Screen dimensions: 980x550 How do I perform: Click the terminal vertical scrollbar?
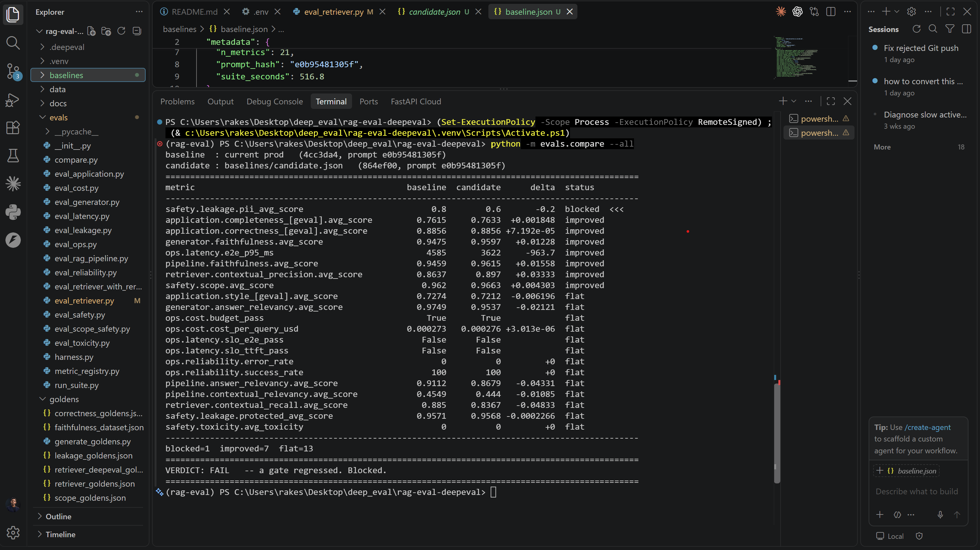[777, 433]
